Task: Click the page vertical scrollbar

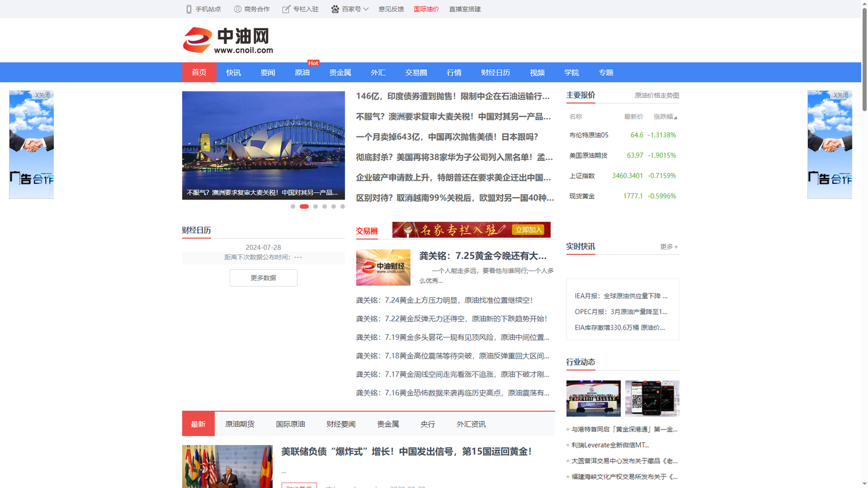Action: click(864, 60)
